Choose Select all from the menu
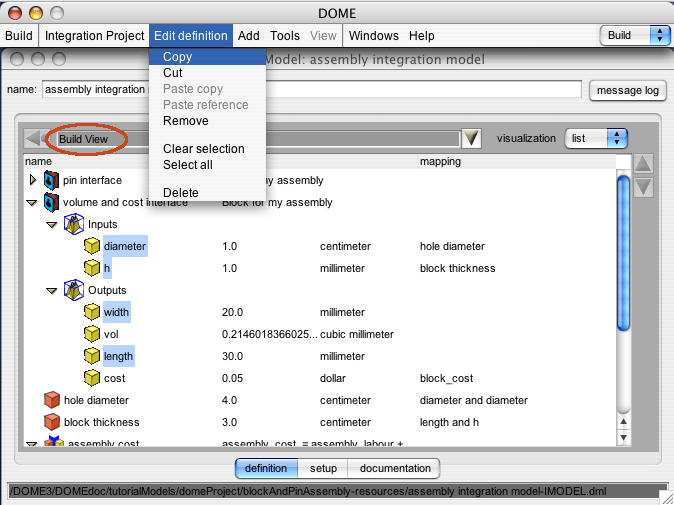 pyautogui.click(x=208, y=165)
